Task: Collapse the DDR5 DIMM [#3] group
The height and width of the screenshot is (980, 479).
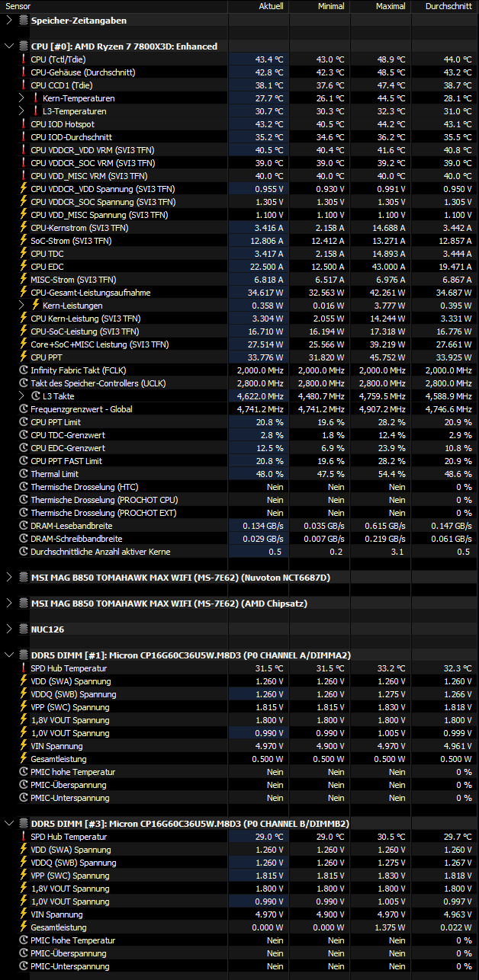Action: [x=8, y=824]
